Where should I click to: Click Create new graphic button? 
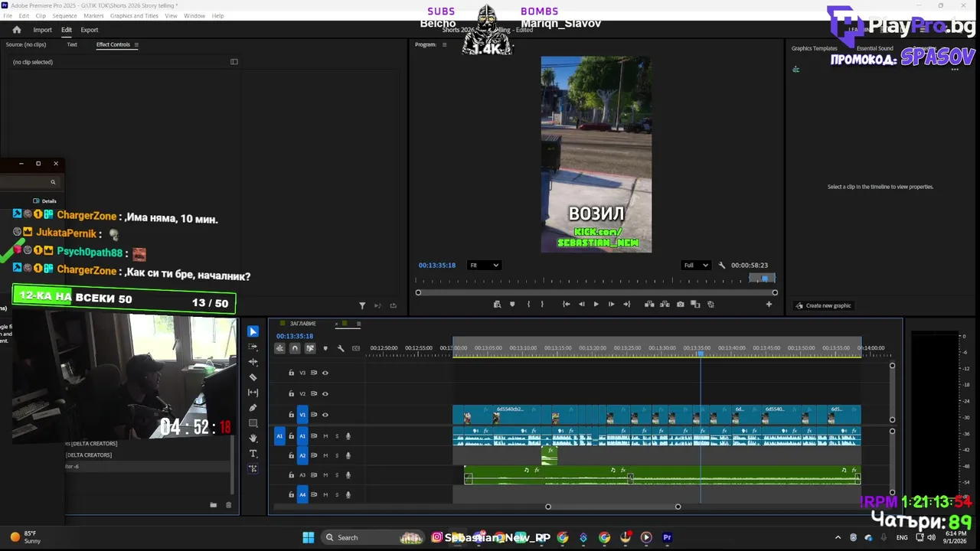(823, 305)
